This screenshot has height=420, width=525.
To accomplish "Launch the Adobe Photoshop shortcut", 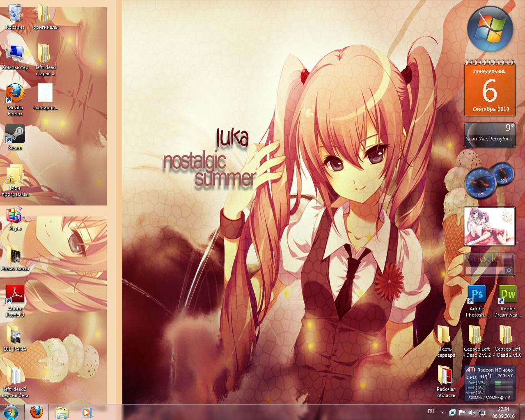I will point(477,301).
